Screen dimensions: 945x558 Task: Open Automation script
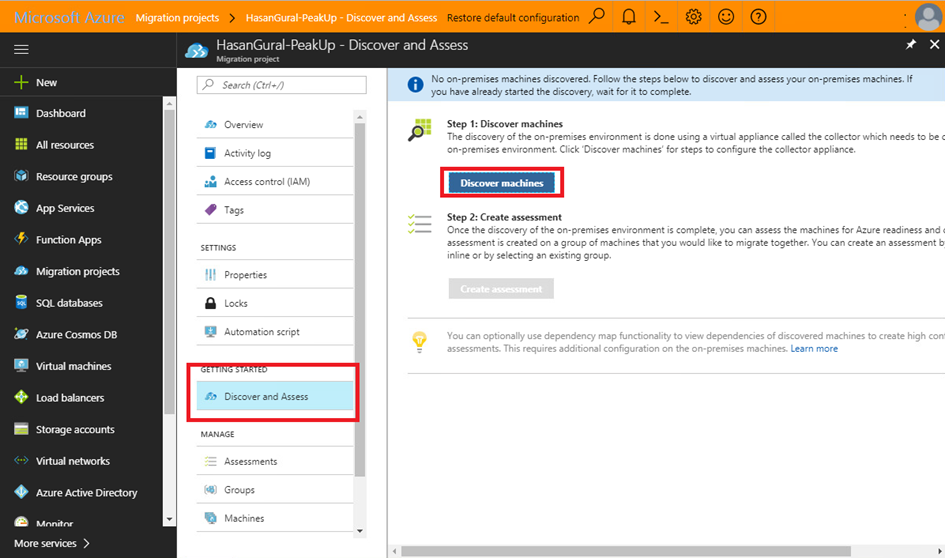[x=275, y=331]
